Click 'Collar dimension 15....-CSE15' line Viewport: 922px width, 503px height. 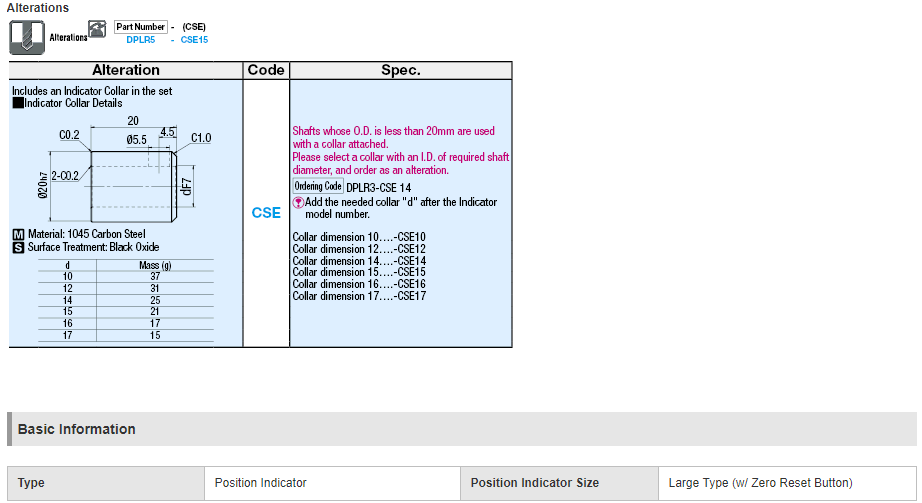coord(359,272)
